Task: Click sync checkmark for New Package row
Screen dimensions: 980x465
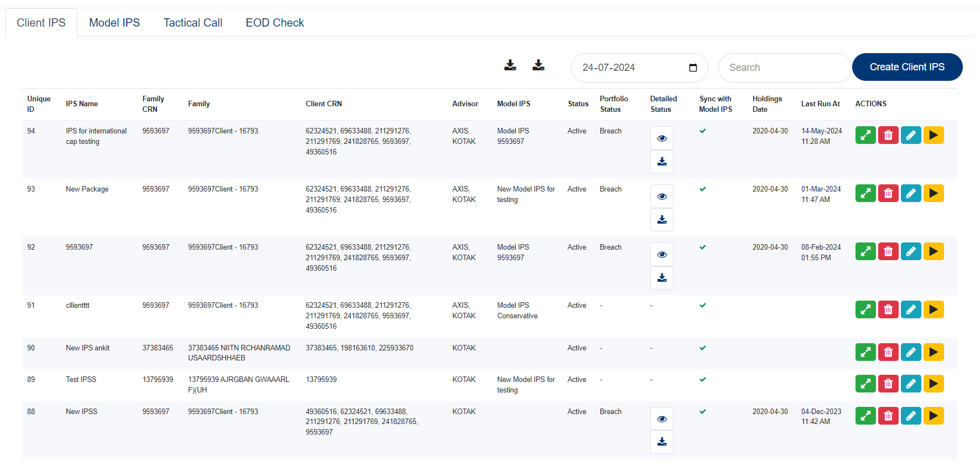Action: point(703,189)
